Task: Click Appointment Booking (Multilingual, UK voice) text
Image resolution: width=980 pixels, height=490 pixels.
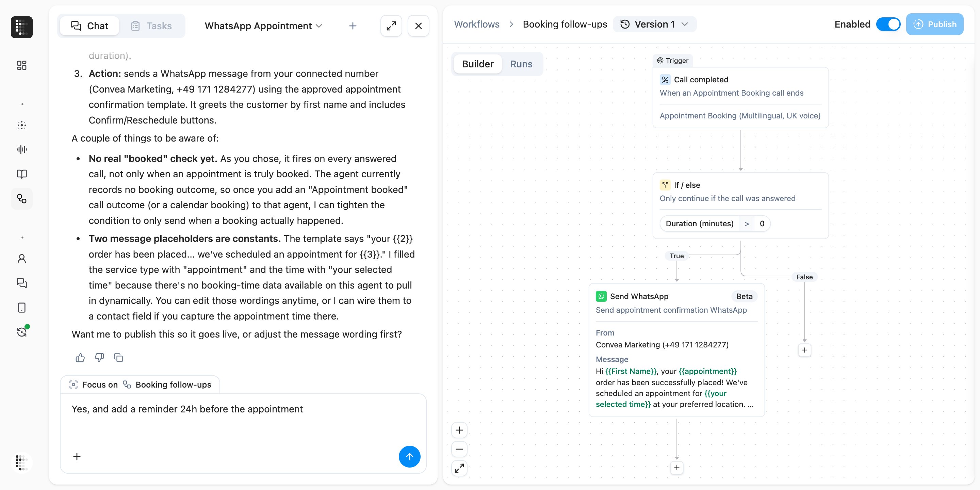Action: tap(740, 116)
